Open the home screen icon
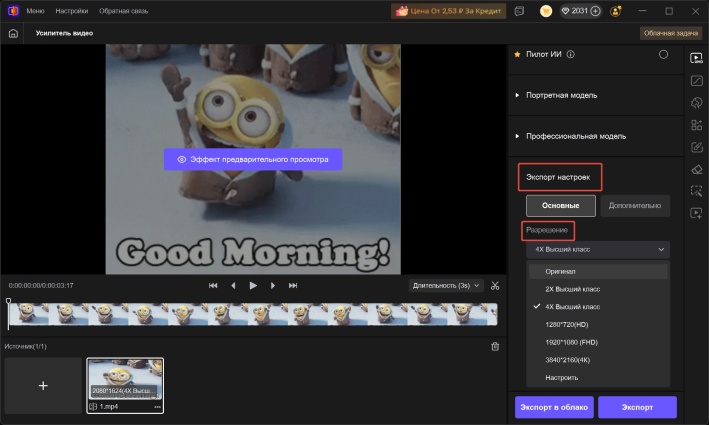This screenshot has width=709, height=425. tap(13, 33)
